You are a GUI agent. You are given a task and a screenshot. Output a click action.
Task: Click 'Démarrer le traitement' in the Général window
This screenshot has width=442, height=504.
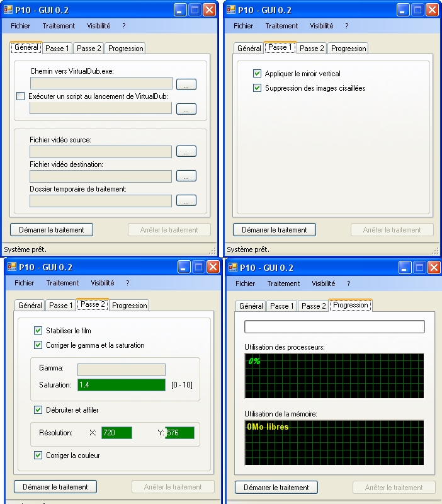click(52, 230)
